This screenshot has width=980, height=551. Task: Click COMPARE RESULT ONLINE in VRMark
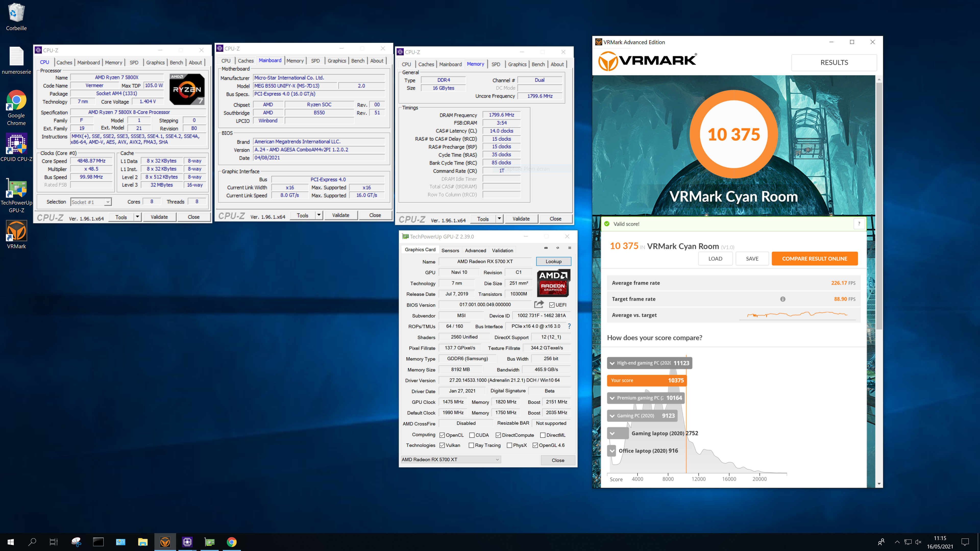(815, 259)
